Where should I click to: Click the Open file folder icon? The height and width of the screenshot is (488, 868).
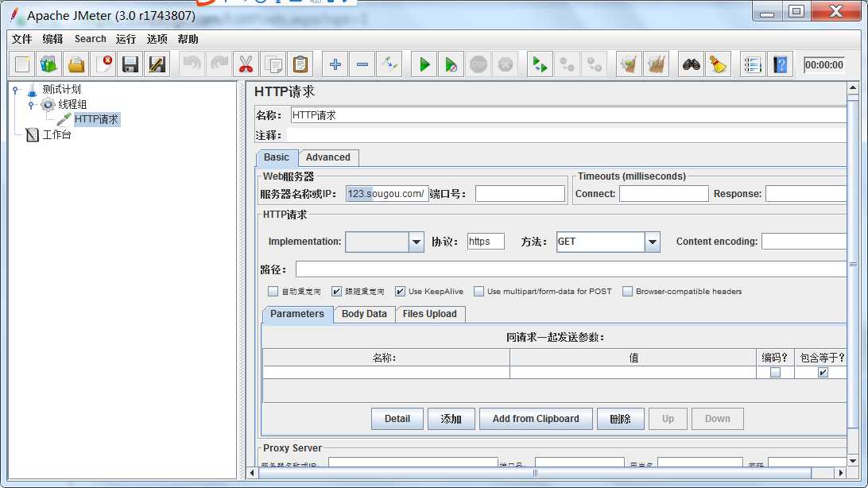pos(76,64)
